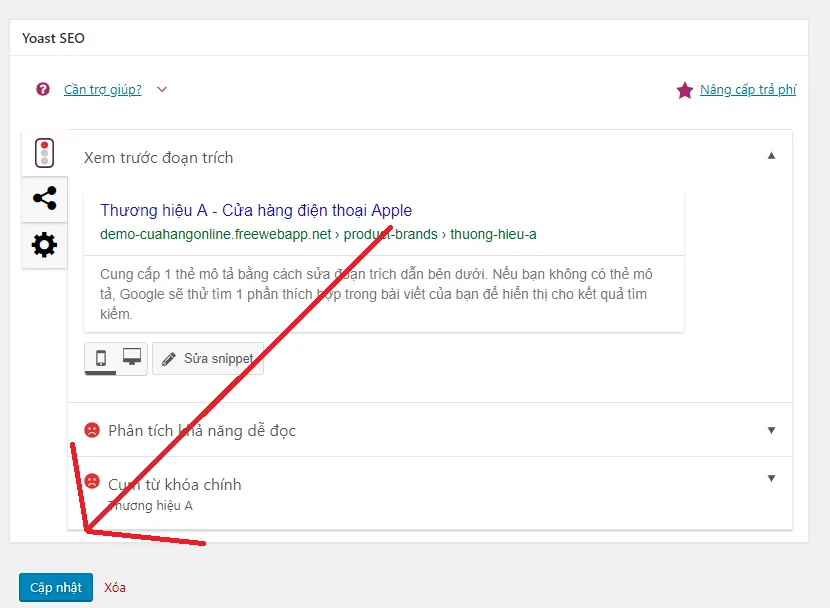Collapse the 'Xem trước đoạn trích' section arrow

pyautogui.click(x=771, y=156)
